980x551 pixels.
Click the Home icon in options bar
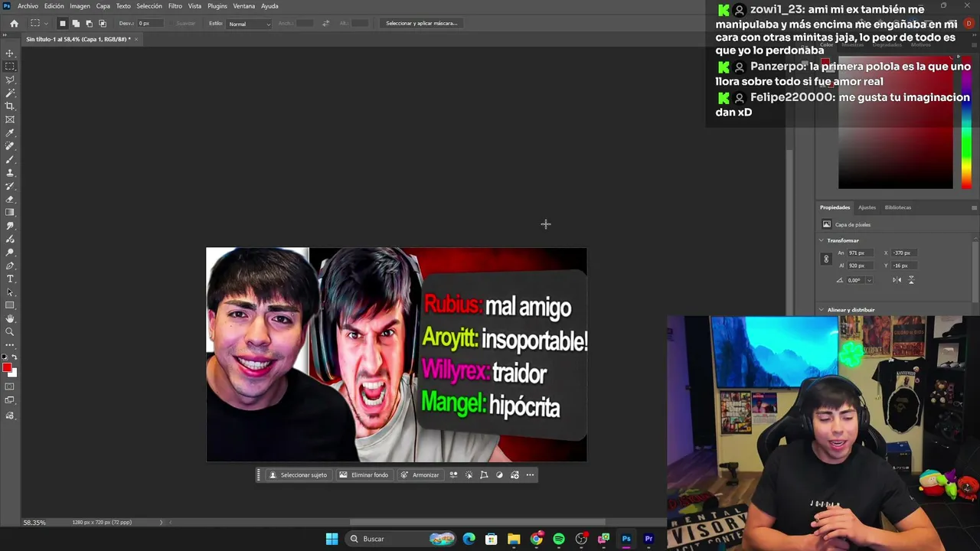14,24
